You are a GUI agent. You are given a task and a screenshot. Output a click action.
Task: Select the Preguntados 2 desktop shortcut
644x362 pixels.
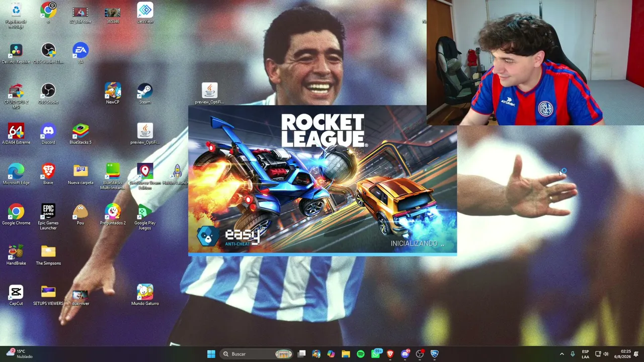pyautogui.click(x=113, y=215)
